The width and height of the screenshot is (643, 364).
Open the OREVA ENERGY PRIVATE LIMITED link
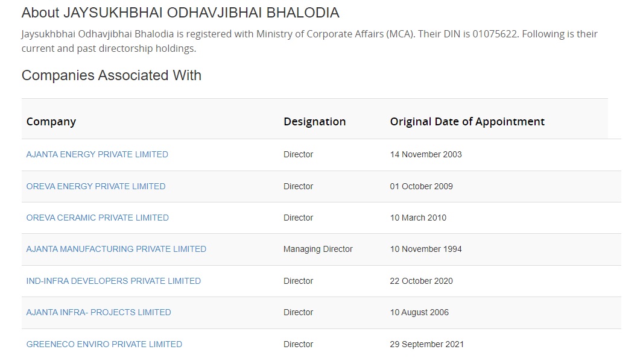click(x=96, y=186)
